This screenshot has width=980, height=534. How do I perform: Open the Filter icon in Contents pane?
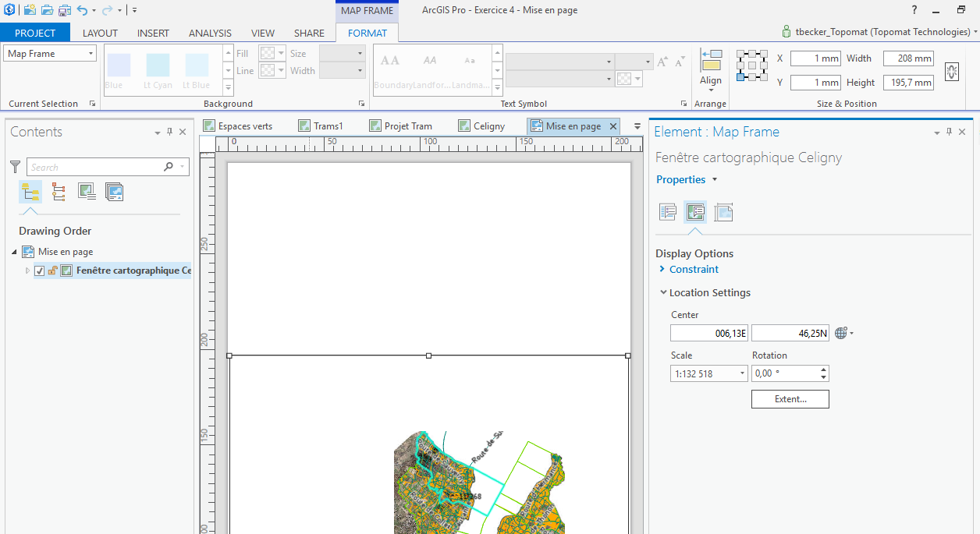click(x=15, y=166)
